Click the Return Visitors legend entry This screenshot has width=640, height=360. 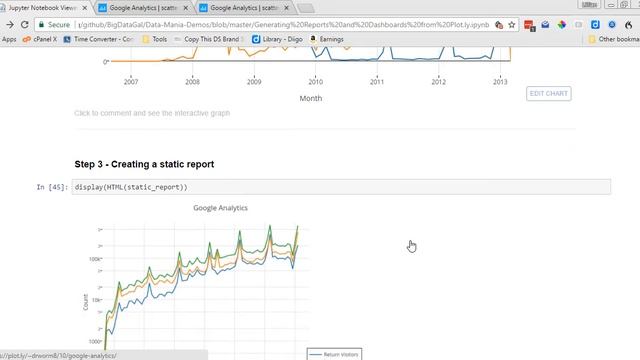(x=334, y=354)
